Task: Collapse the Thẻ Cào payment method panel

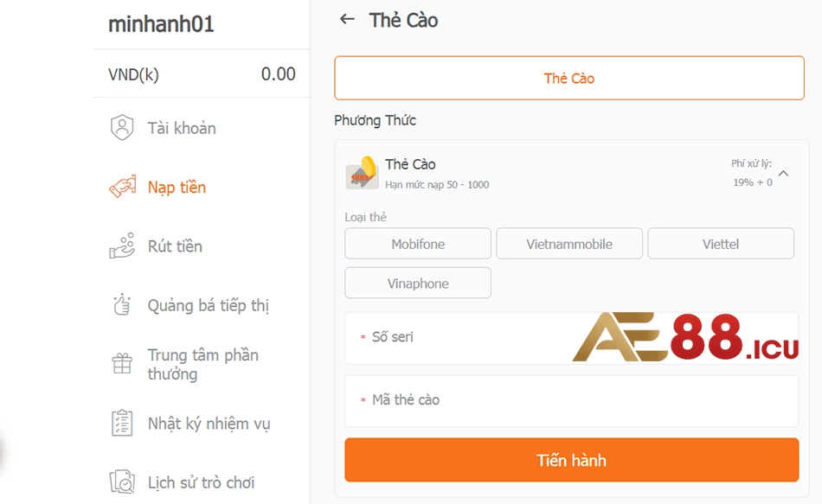Action: [783, 172]
